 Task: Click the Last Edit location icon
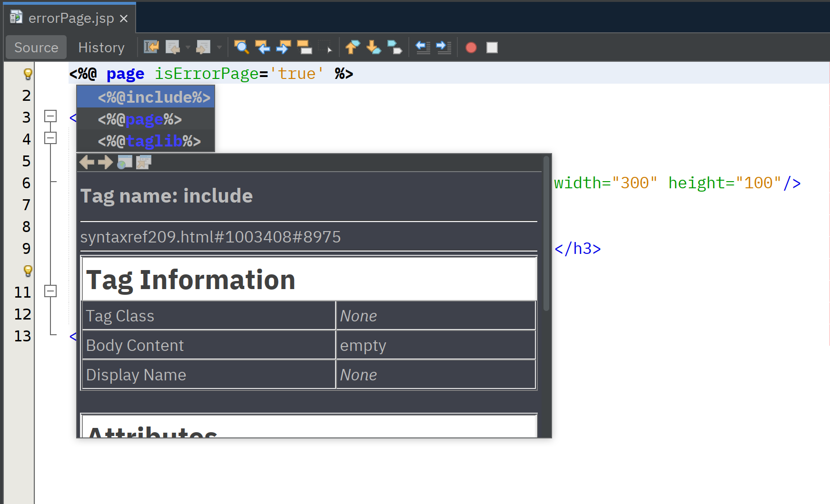[x=151, y=47]
